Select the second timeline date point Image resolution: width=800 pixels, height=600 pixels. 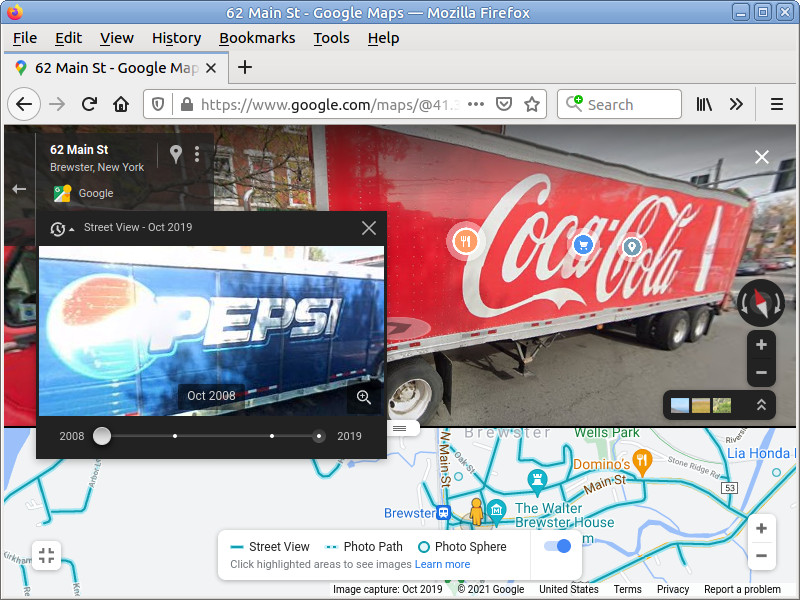(175, 436)
